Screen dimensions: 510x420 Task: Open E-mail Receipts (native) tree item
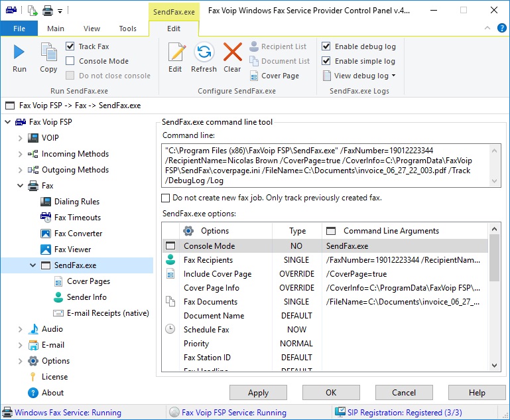107,313
